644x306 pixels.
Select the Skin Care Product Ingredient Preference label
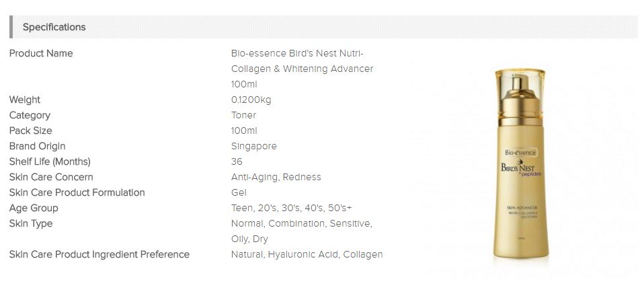tap(99, 254)
